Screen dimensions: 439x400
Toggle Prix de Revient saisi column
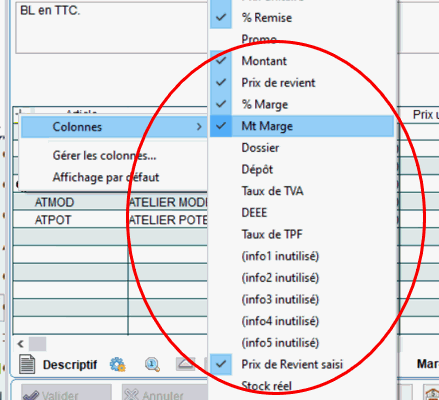coord(302,364)
